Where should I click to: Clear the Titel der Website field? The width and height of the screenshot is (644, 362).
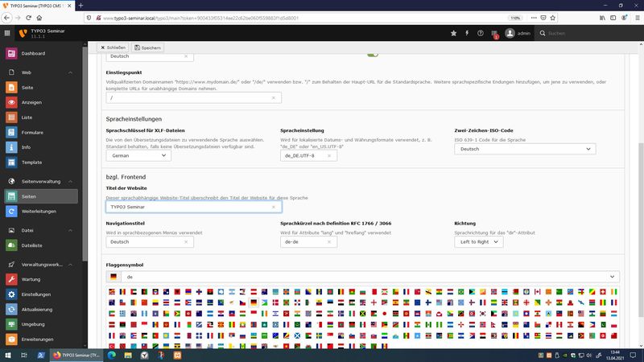[x=274, y=207]
